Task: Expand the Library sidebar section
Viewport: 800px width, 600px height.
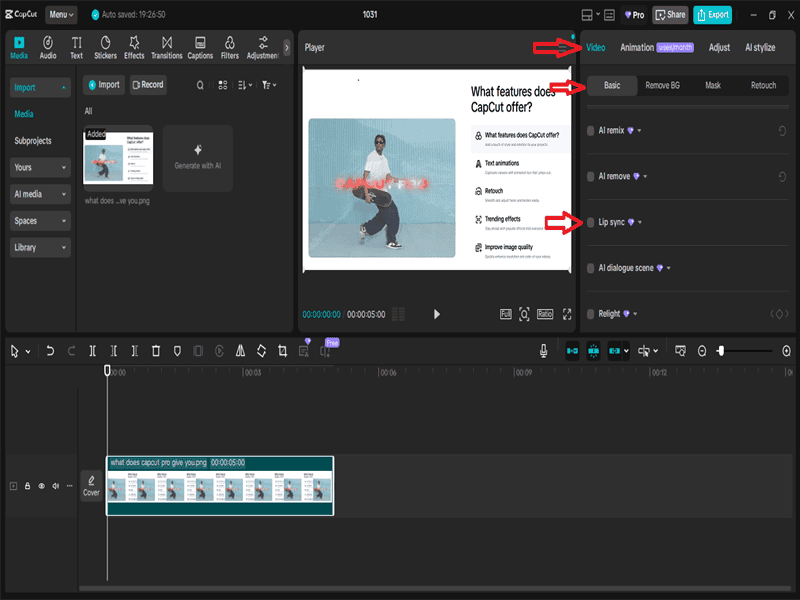Action: pyautogui.click(x=41, y=247)
